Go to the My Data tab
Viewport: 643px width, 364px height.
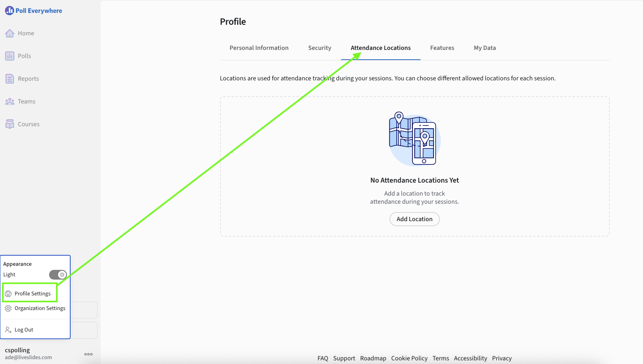485,48
